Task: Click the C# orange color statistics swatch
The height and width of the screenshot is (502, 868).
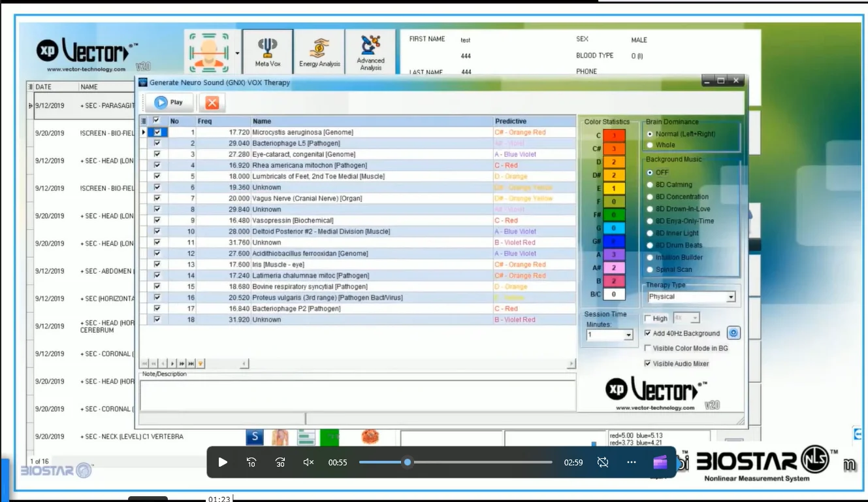Action: coord(613,149)
